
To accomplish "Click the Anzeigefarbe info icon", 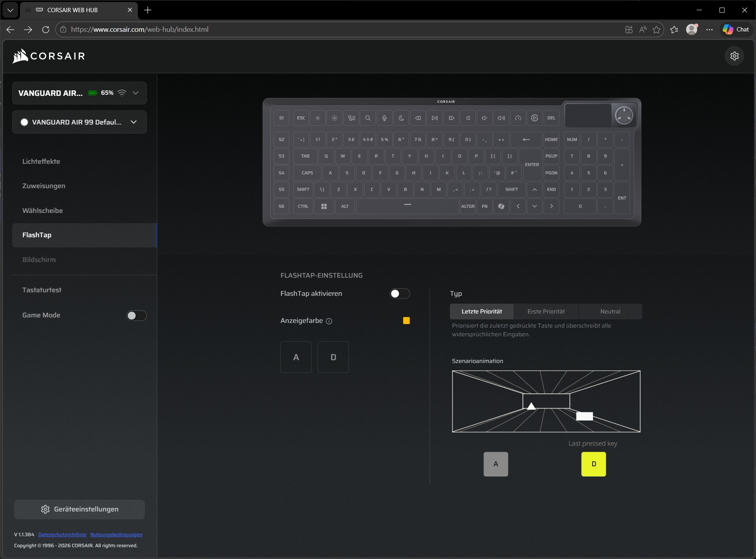I will pyautogui.click(x=329, y=321).
